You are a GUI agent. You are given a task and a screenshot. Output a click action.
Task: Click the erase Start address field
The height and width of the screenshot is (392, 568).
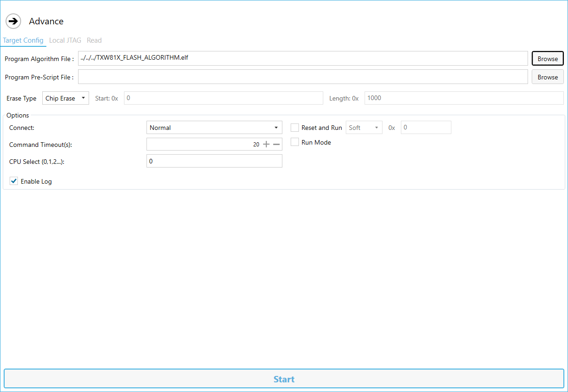(224, 98)
